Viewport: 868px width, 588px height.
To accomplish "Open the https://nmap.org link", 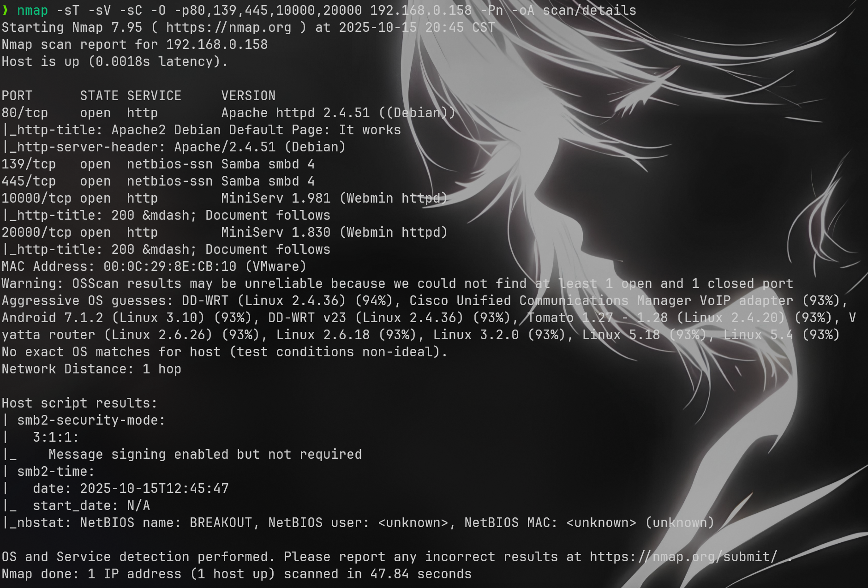I will tap(229, 28).
